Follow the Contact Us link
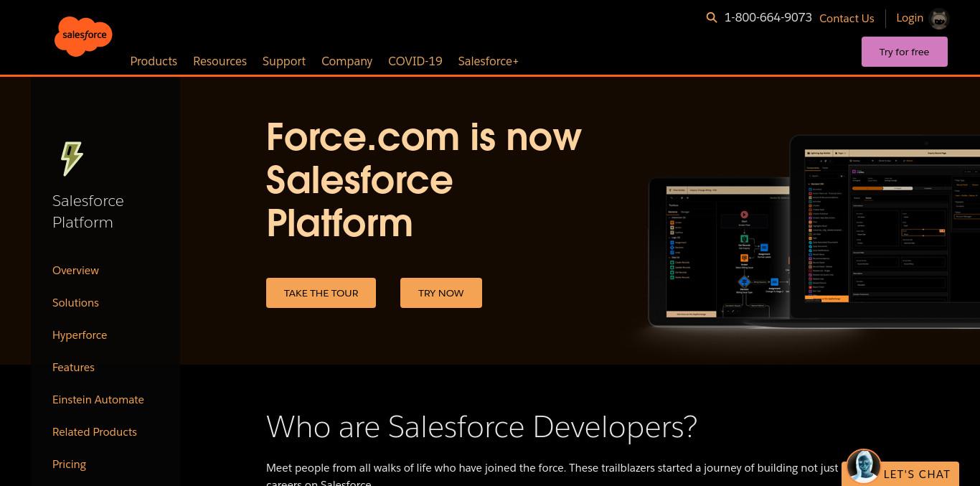980x486 pixels. coord(847,19)
